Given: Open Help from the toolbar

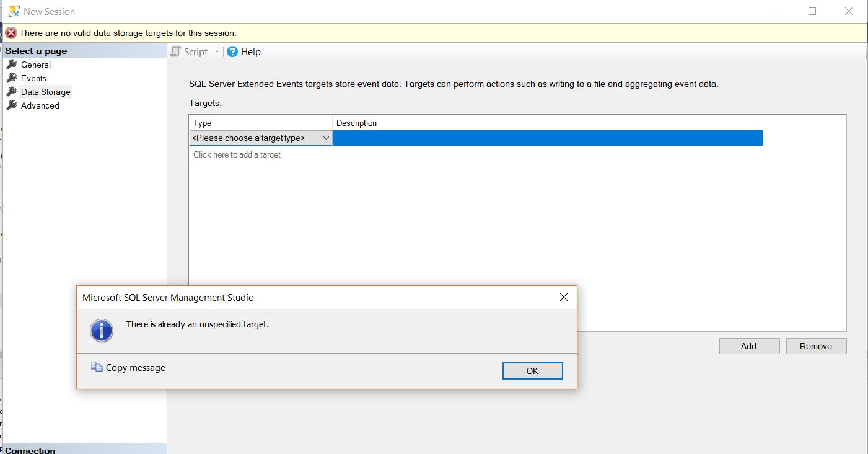Looking at the screenshot, I should (244, 51).
